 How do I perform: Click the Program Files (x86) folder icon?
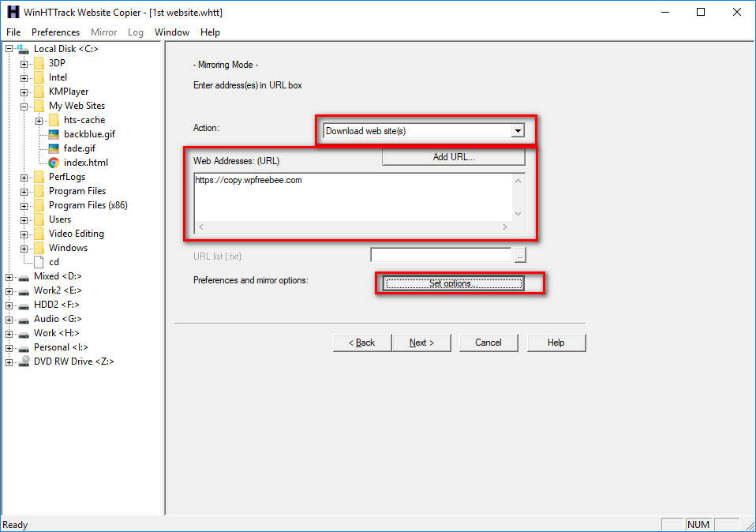click(39, 205)
